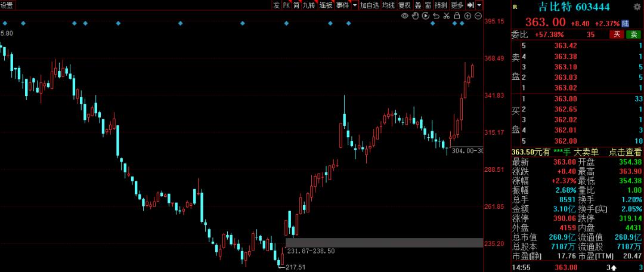
Task: Click the 委比 label
Action: pyautogui.click(x=521, y=35)
